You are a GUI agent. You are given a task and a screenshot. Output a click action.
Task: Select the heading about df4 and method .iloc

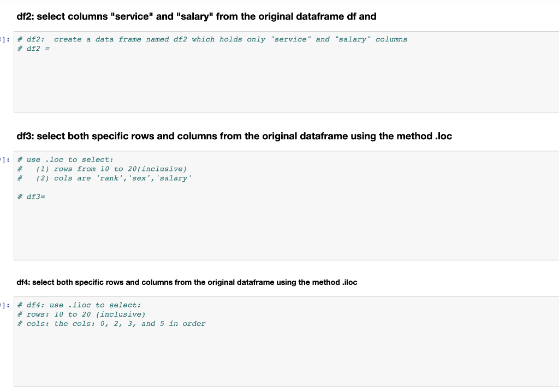tap(187, 282)
